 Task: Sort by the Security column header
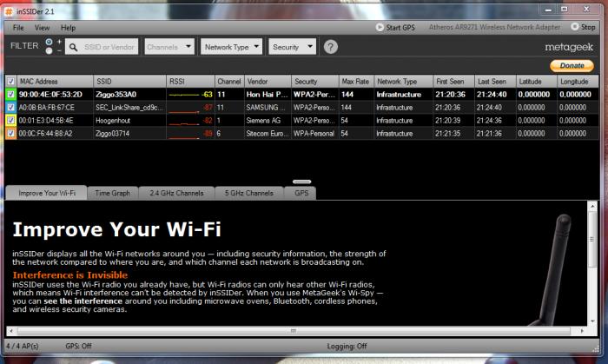pyautogui.click(x=314, y=82)
